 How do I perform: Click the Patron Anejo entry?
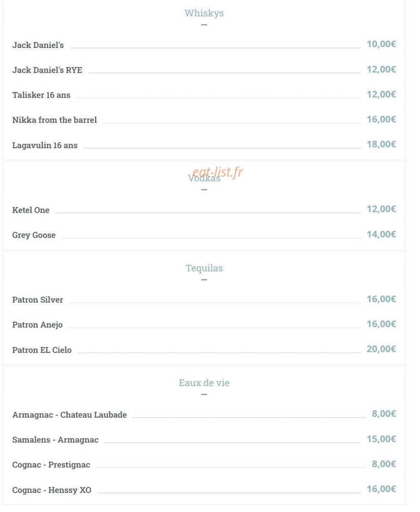[x=37, y=325]
